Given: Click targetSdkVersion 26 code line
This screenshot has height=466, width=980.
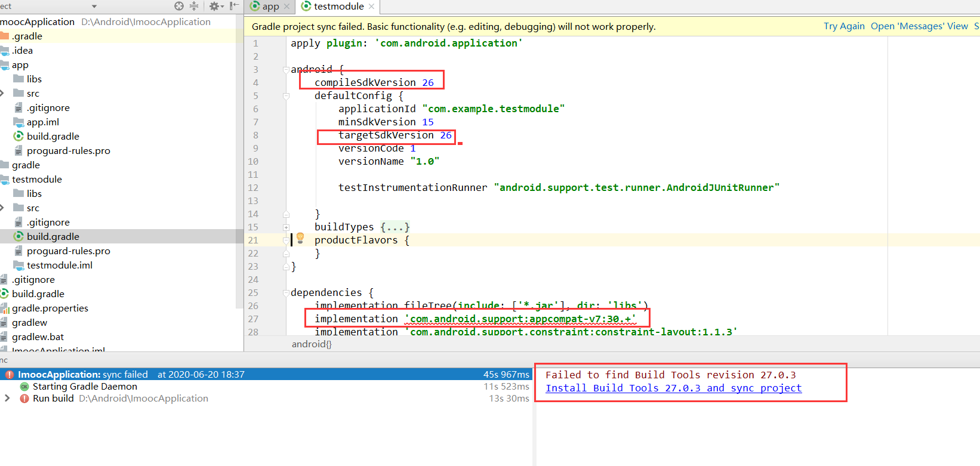Looking at the screenshot, I should (395, 135).
